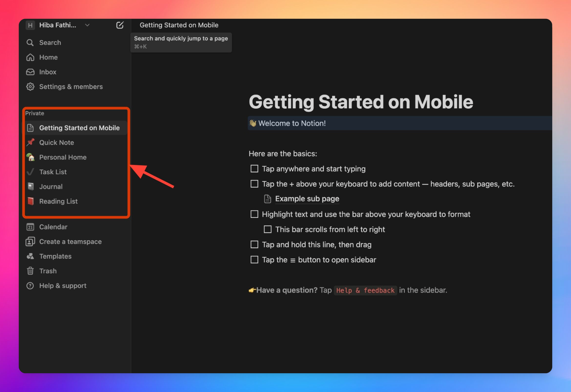Screen dimensions: 571x392
Task: Open the Example sub page link
Action: (x=307, y=199)
